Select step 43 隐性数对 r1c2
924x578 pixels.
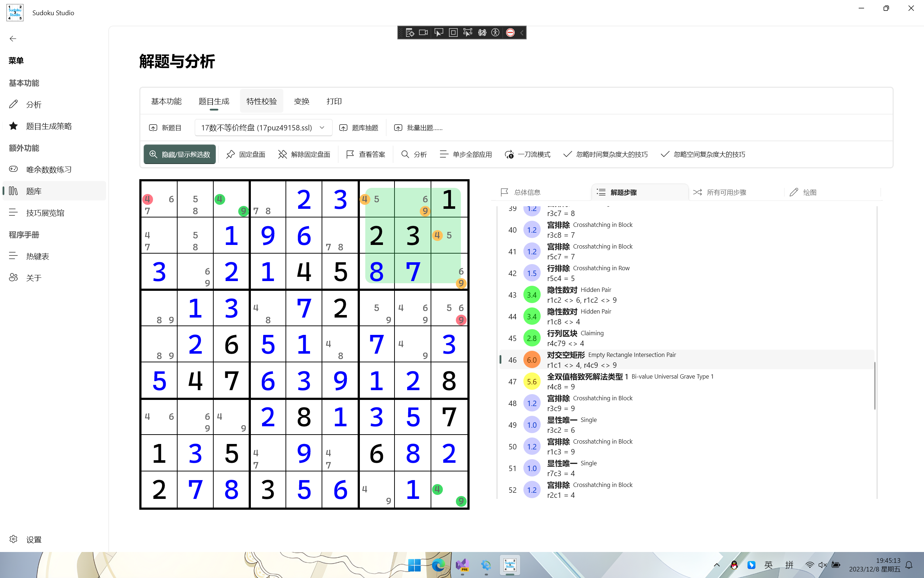click(x=687, y=295)
